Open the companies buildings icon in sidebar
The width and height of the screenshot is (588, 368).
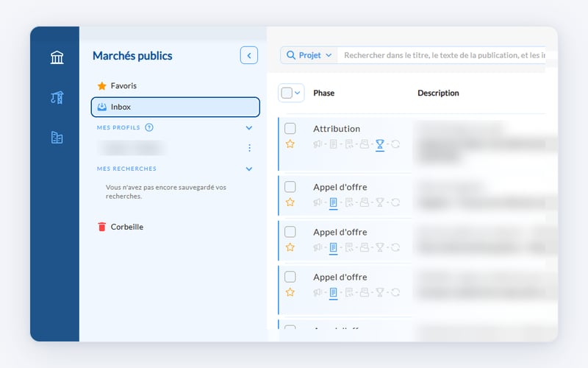tap(57, 138)
